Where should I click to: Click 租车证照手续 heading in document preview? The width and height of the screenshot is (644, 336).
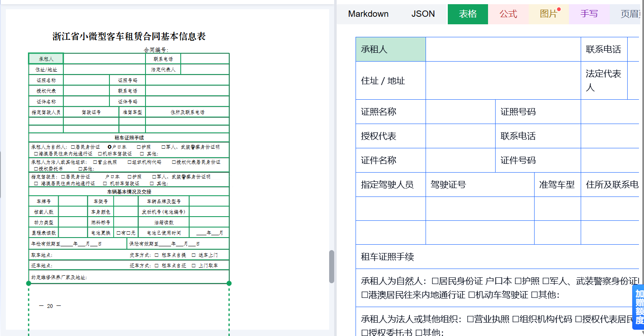129,137
